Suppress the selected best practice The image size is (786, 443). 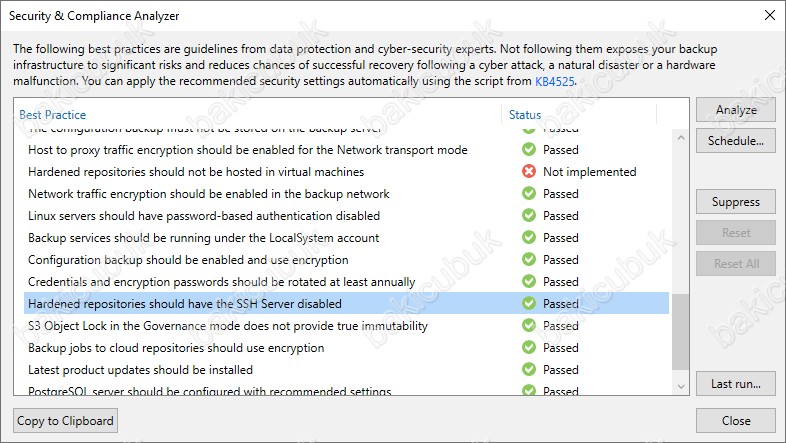(x=735, y=202)
